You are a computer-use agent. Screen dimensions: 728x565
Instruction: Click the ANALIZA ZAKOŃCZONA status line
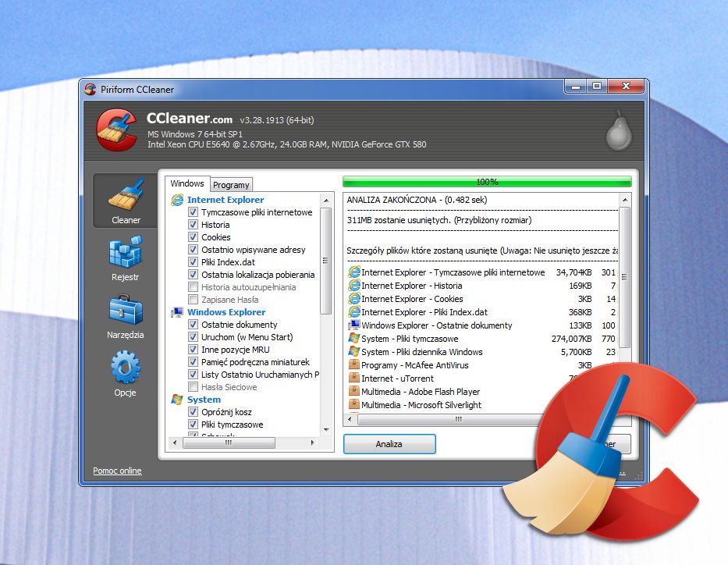(417, 200)
